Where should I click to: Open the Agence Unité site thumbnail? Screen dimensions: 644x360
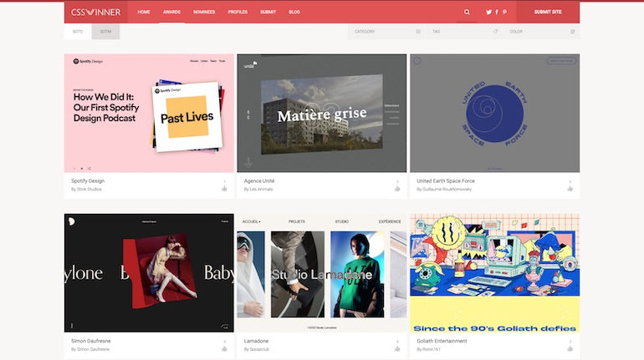pos(322,113)
